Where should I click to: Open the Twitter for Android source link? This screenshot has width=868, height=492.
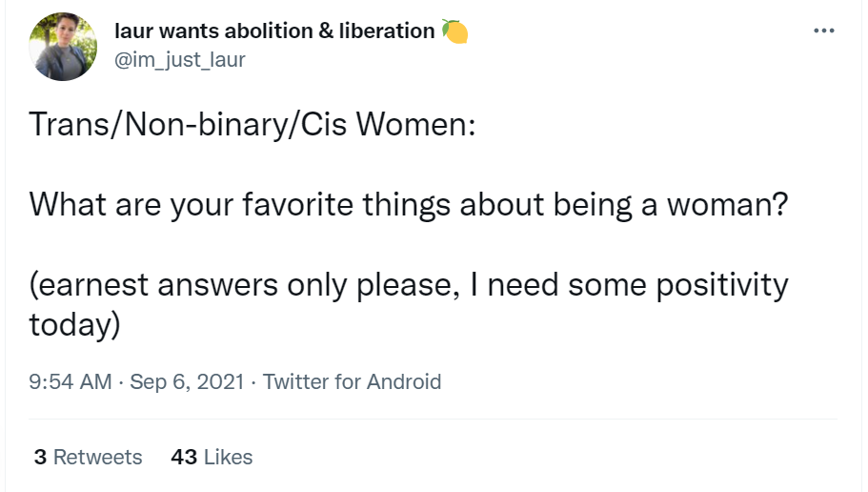coord(352,382)
